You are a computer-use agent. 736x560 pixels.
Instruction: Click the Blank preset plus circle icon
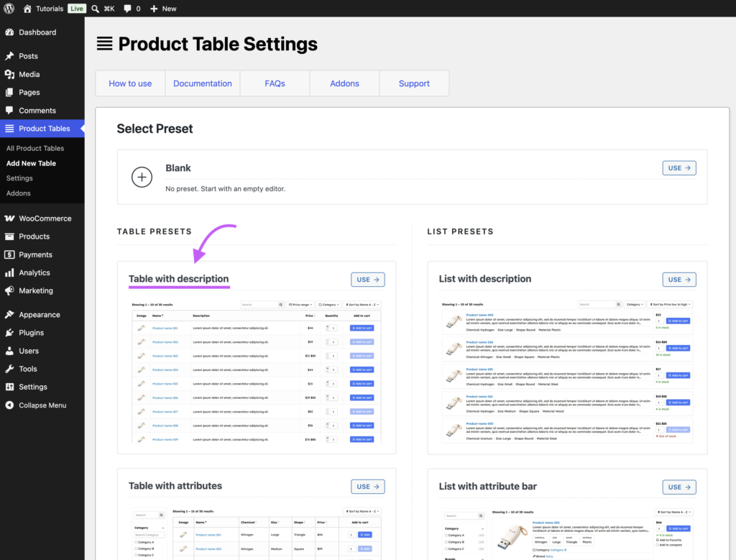pos(142,177)
